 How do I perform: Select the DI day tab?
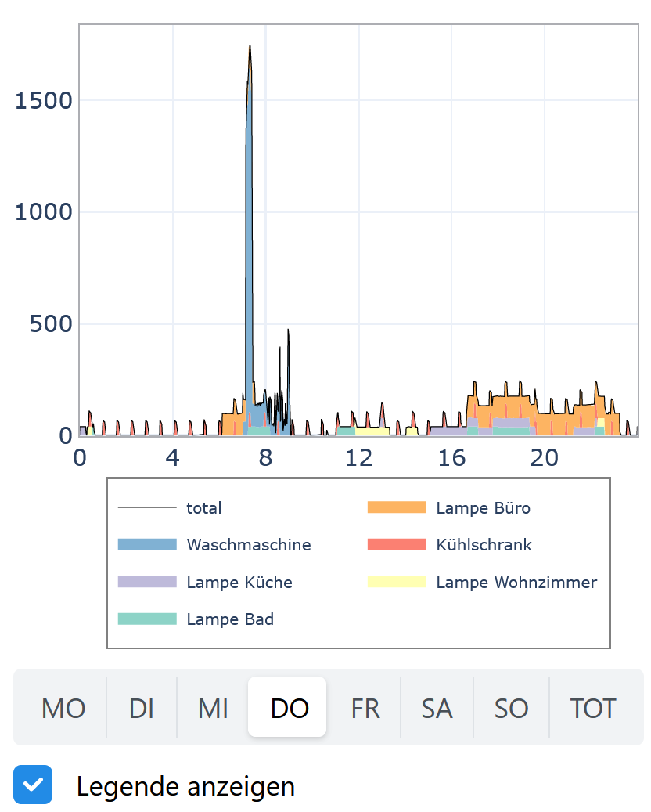(142, 707)
